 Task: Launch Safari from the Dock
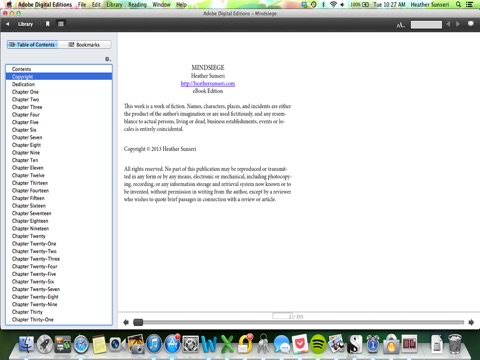pyautogui.click(x=81, y=344)
